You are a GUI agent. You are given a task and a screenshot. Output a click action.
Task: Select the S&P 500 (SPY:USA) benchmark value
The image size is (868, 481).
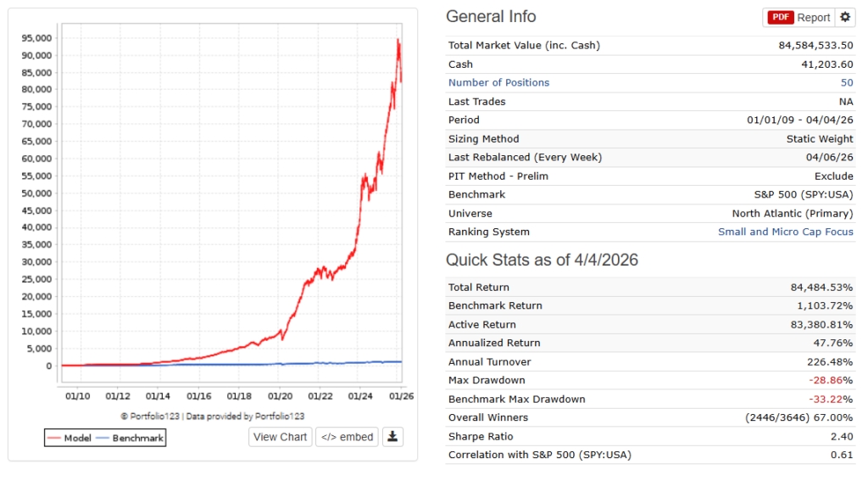(805, 195)
